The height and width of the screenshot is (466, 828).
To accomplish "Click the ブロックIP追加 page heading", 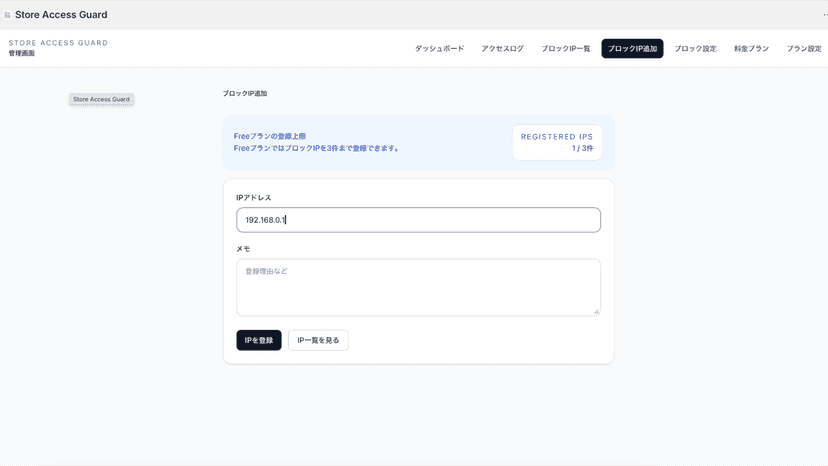I will click(x=244, y=94).
